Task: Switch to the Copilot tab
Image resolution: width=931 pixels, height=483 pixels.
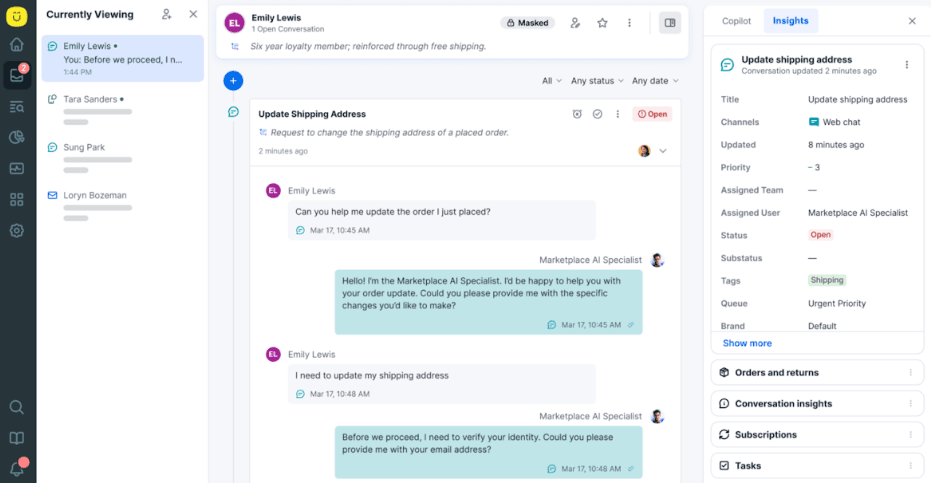Action: click(x=736, y=21)
